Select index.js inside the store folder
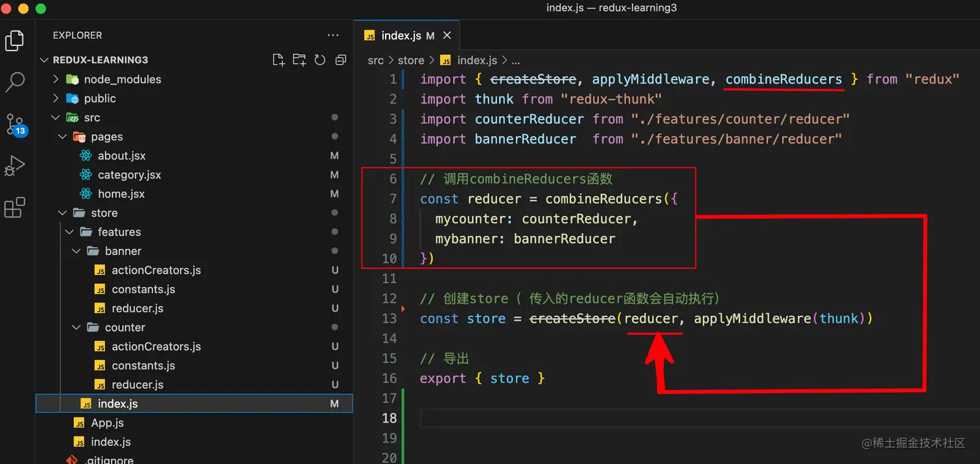Viewport: 980px width, 464px height. tap(194, 404)
